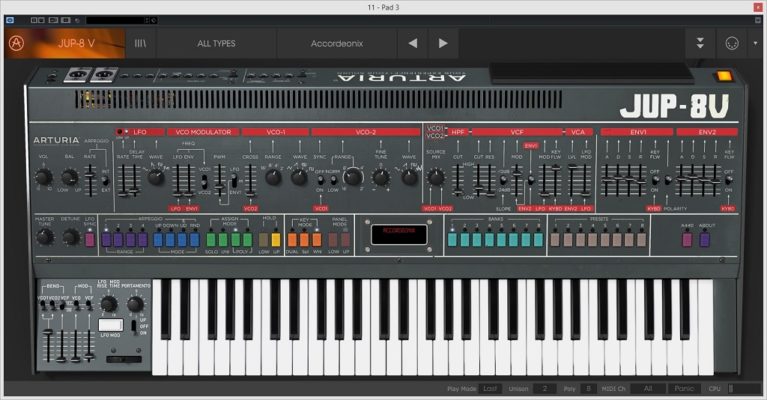The height and width of the screenshot is (400, 767).
Task: Go to previous preset arrow
Action: point(413,44)
